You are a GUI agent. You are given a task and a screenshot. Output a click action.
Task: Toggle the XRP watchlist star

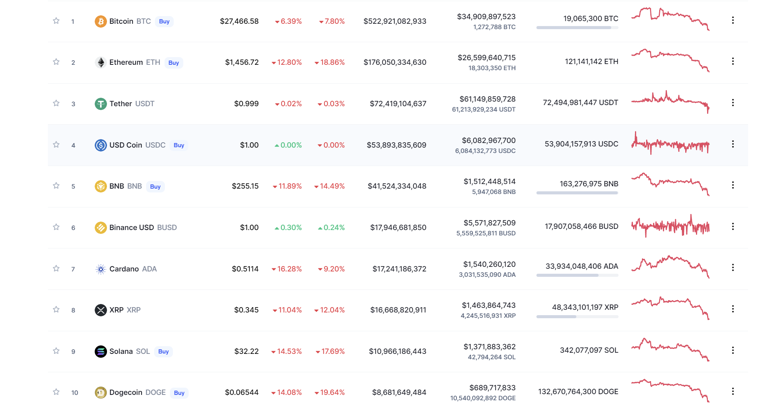(56, 309)
